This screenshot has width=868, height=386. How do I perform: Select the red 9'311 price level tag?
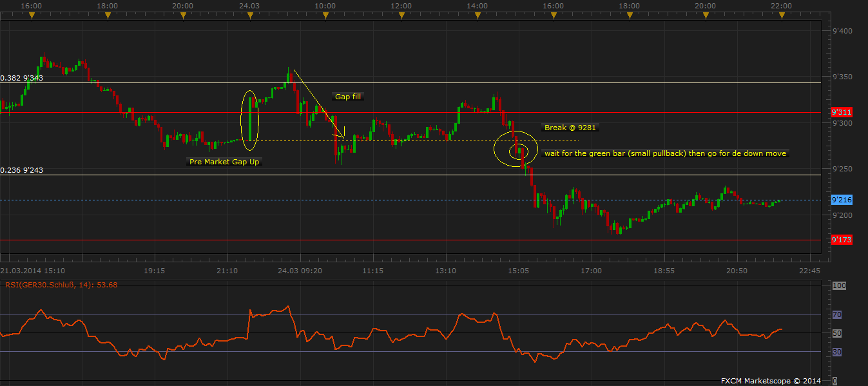point(842,112)
